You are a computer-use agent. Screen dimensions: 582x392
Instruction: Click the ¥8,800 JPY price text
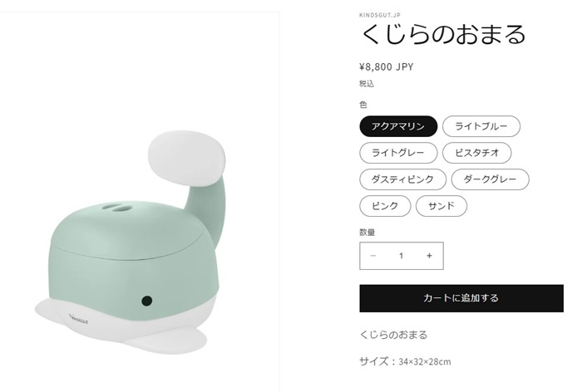[387, 67]
